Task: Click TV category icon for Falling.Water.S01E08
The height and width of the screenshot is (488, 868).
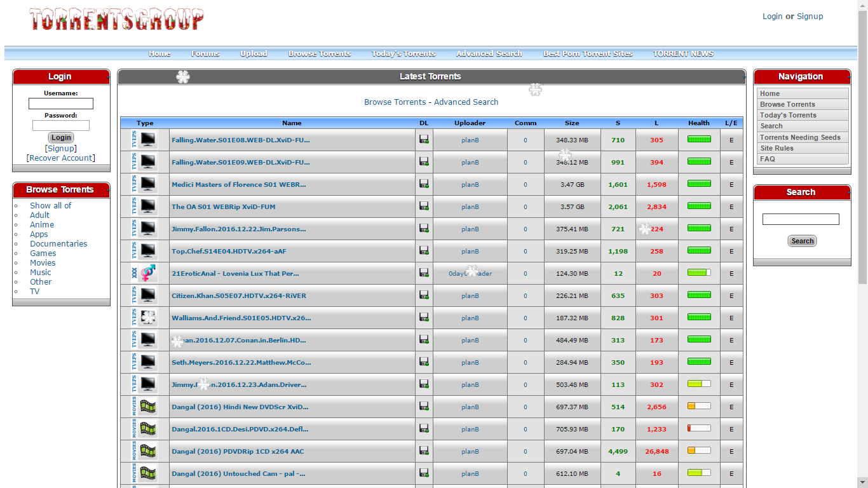Action: (144, 140)
